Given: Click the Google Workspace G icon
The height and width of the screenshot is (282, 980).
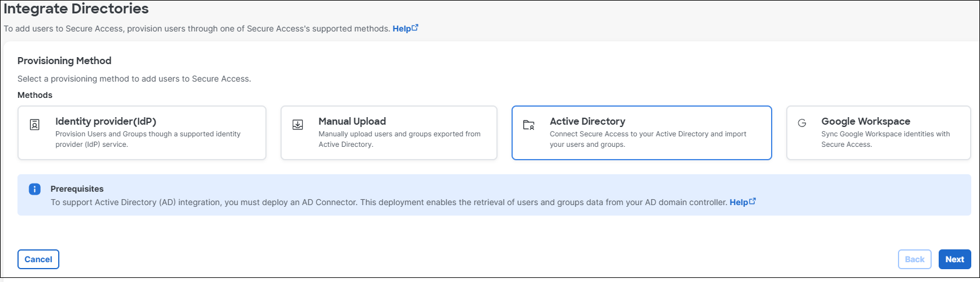Looking at the screenshot, I should click(802, 123).
